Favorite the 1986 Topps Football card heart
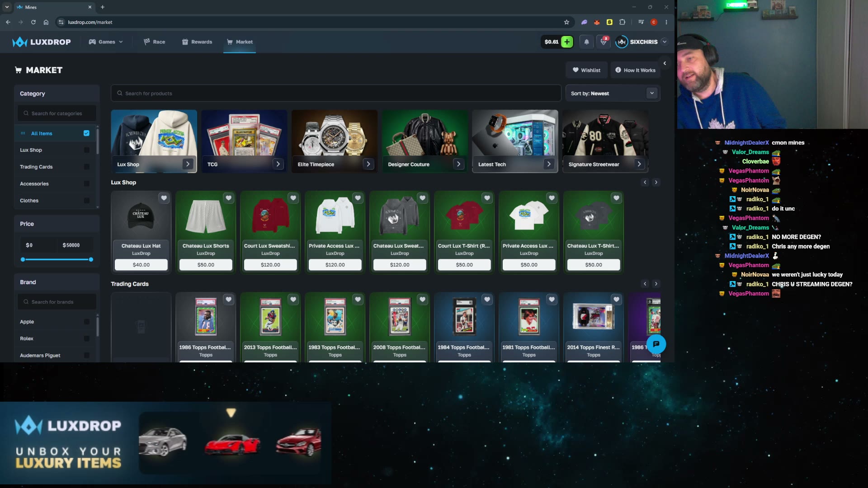The width and height of the screenshot is (868, 488). [x=229, y=299]
